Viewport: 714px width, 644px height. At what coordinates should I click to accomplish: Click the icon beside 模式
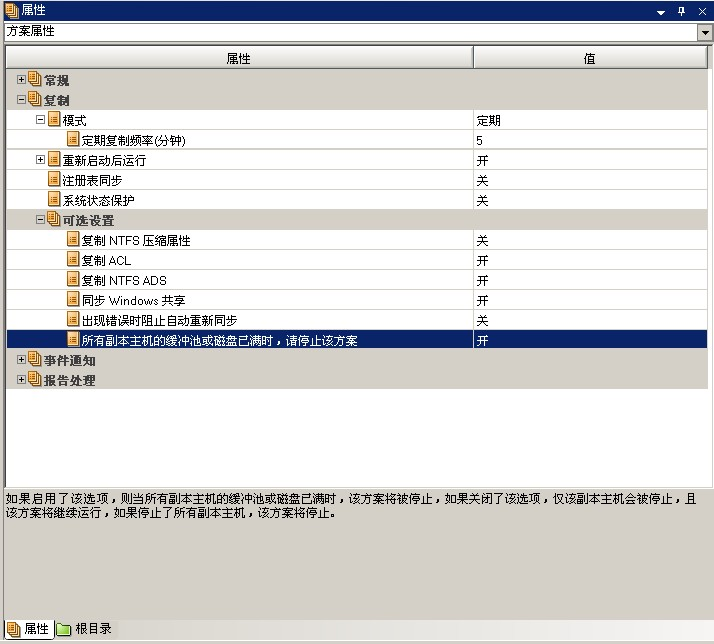click(x=54, y=119)
